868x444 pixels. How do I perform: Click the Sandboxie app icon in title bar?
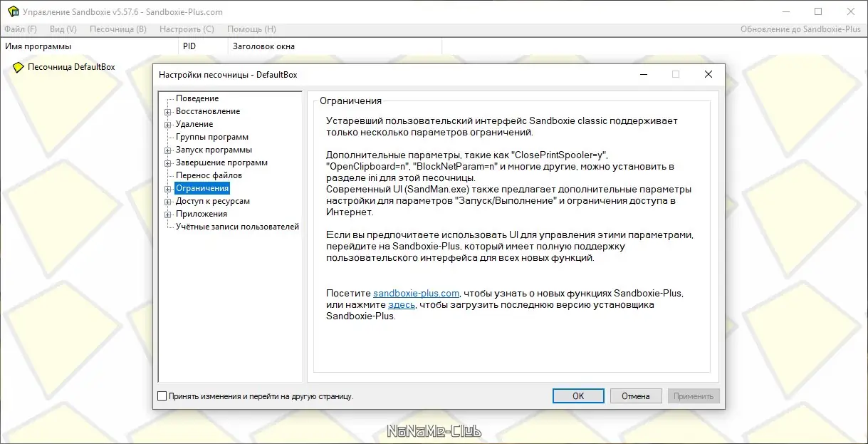(13, 11)
